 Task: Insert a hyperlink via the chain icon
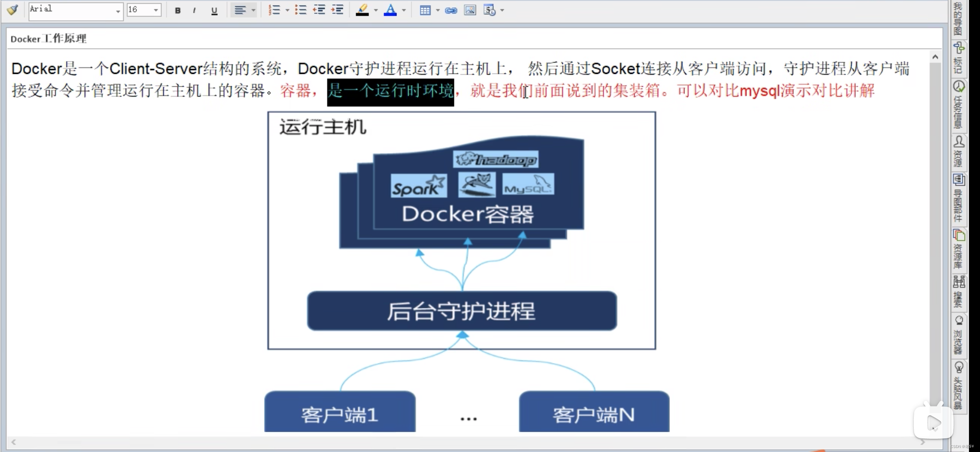(451, 10)
